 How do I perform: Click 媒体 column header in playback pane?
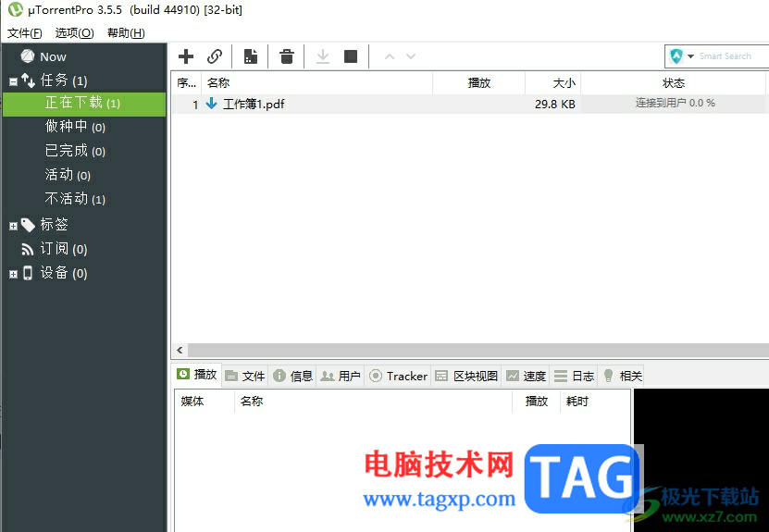click(x=205, y=402)
